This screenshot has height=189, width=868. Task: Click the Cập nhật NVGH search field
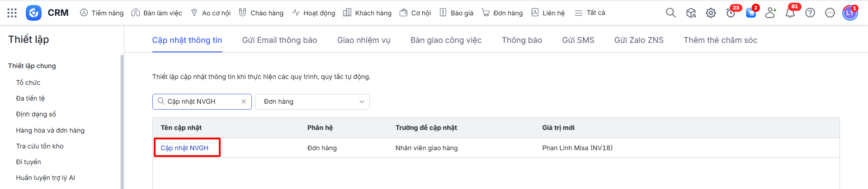tap(202, 101)
